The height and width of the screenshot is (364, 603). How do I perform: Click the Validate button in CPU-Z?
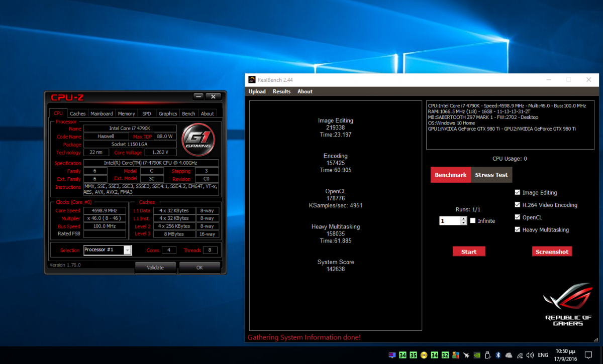155,268
